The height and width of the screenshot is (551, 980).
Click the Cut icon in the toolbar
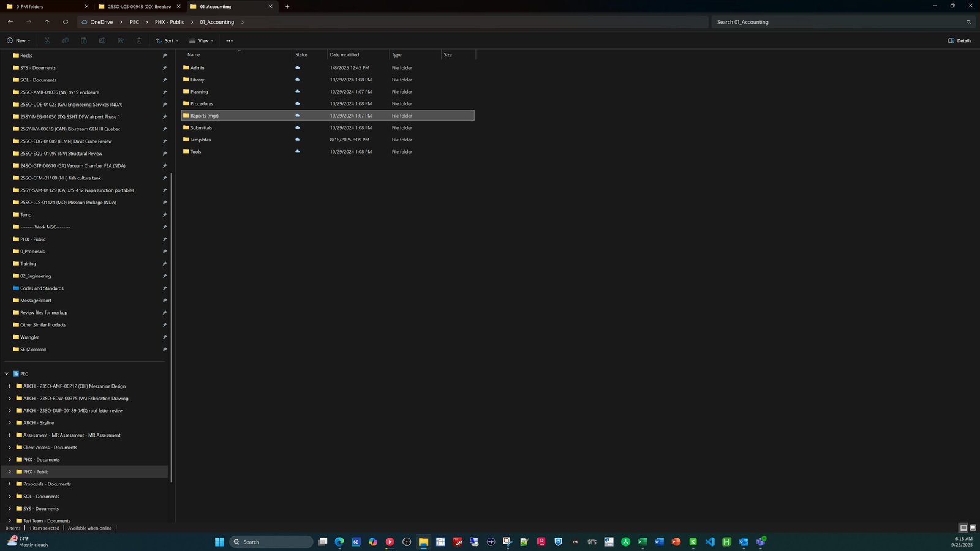coord(47,40)
